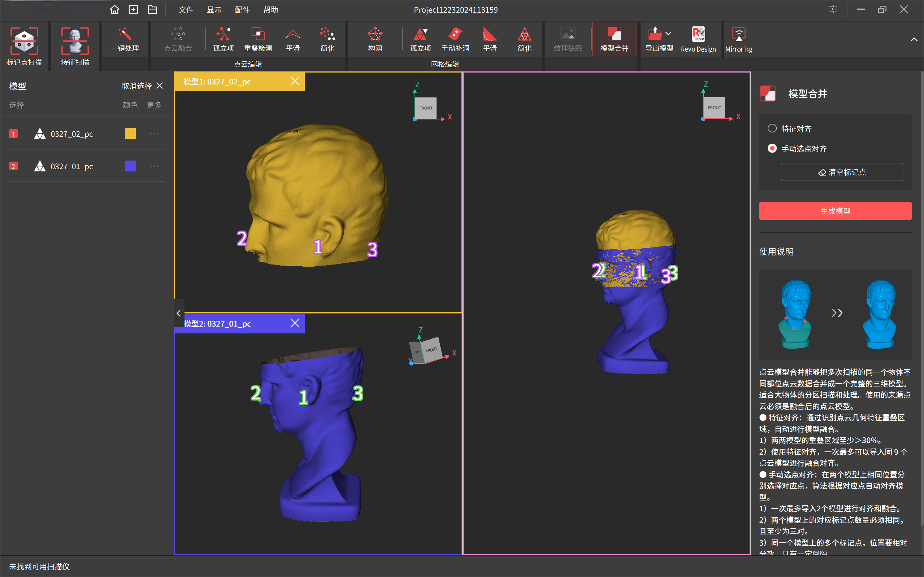Open the 重叠检测 overlap detection tool

258,39
